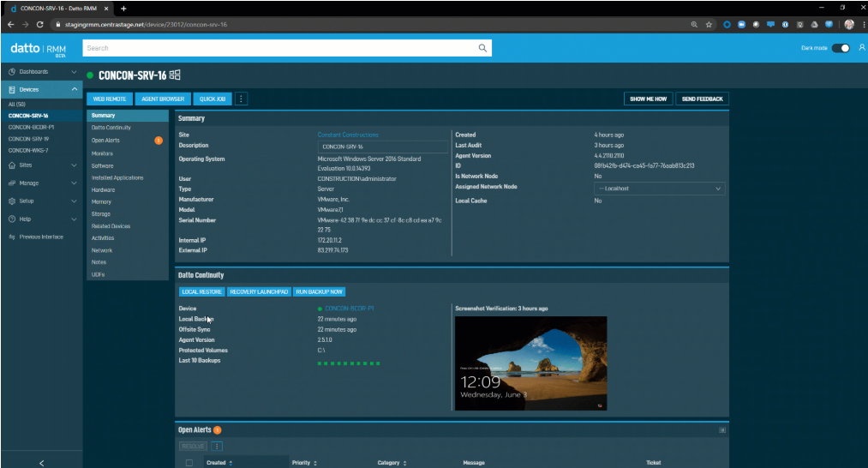
Task: Click the Windows icon beside CONCON-SRV-16 title
Action: pyautogui.click(x=175, y=75)
